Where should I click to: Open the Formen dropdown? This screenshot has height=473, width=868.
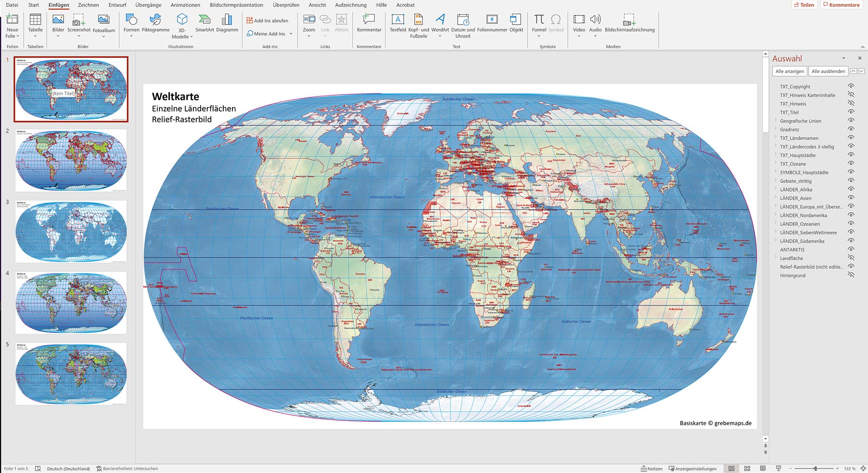pos(131,36)
